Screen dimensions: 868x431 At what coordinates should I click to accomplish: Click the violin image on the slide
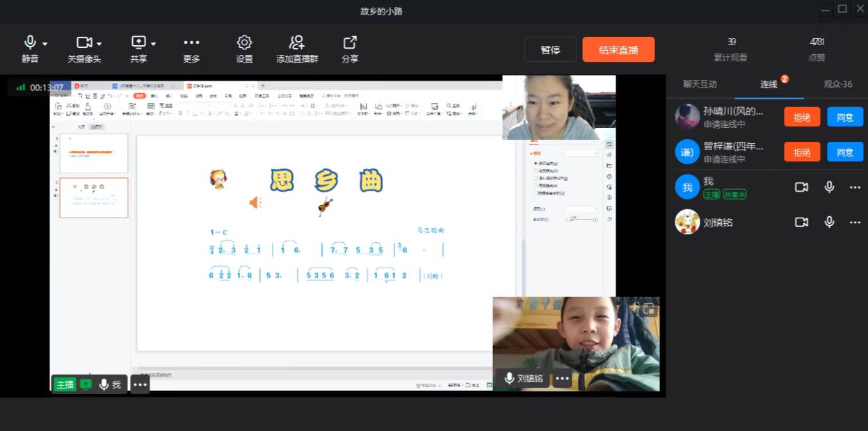pyautogui.click(x=325, y=206)
